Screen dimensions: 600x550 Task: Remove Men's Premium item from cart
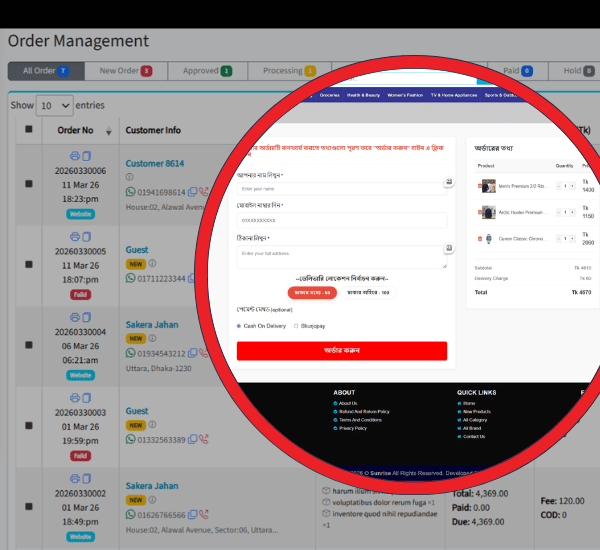[479, 186]
